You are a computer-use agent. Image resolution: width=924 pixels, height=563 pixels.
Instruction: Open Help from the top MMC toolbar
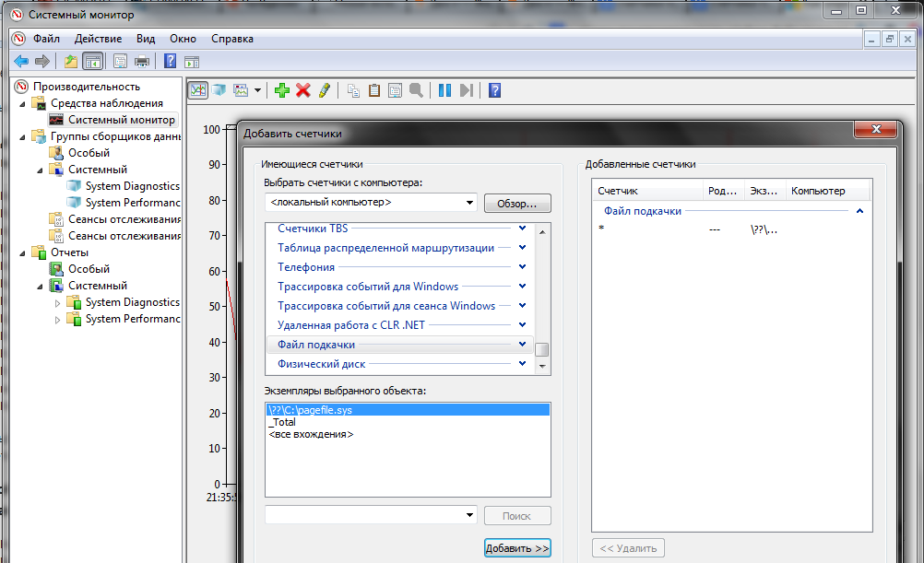[x=170, y=61]
